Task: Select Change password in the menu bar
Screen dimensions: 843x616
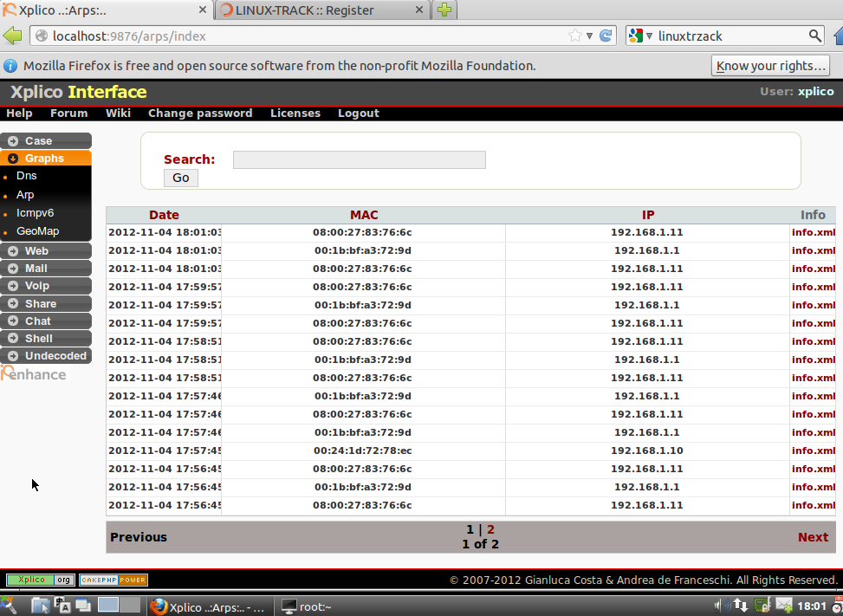Action: (200, 113)
